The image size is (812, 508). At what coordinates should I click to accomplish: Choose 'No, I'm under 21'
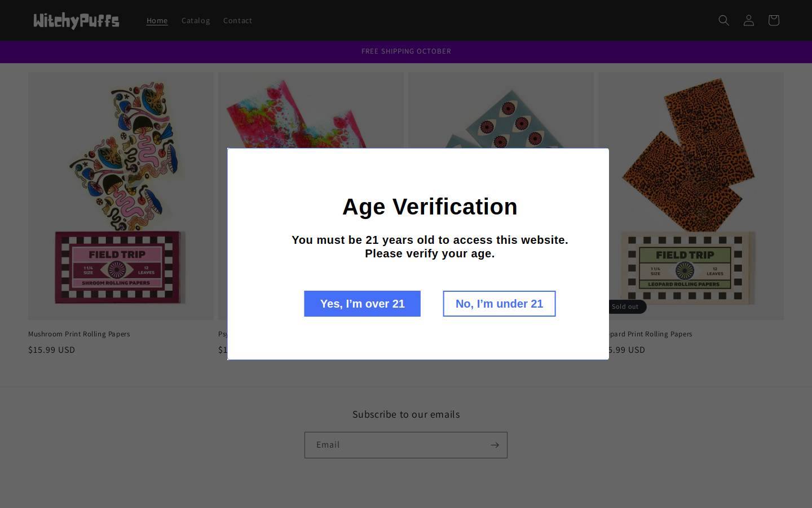[x=499, y=304]
